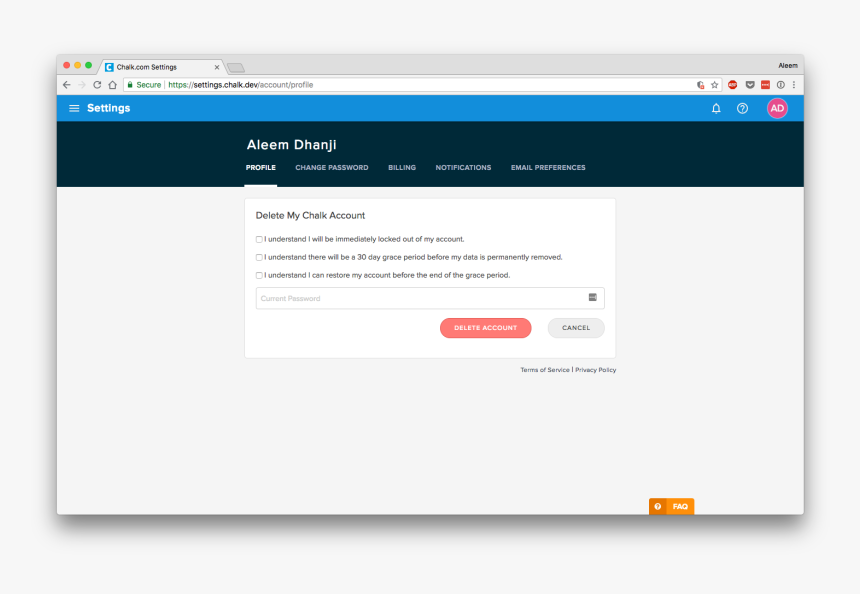Select the Profile tab
The image size is (860, 594).
(x=261, y=168)
